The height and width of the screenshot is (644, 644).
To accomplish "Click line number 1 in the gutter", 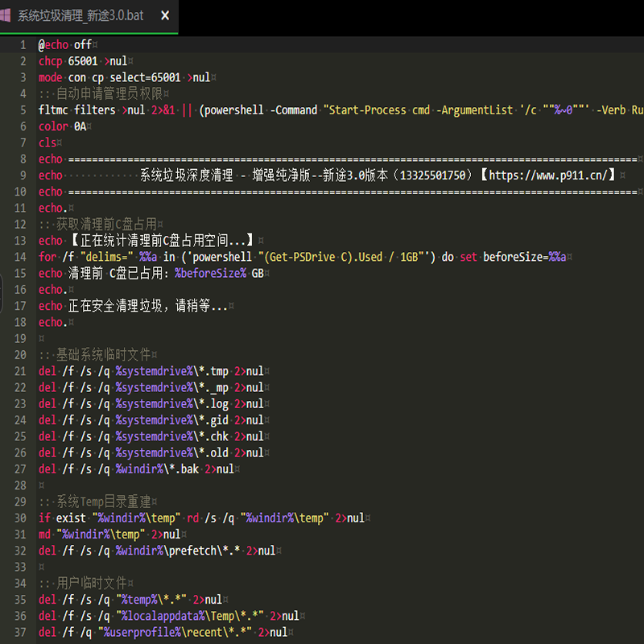I will (23, 45).
